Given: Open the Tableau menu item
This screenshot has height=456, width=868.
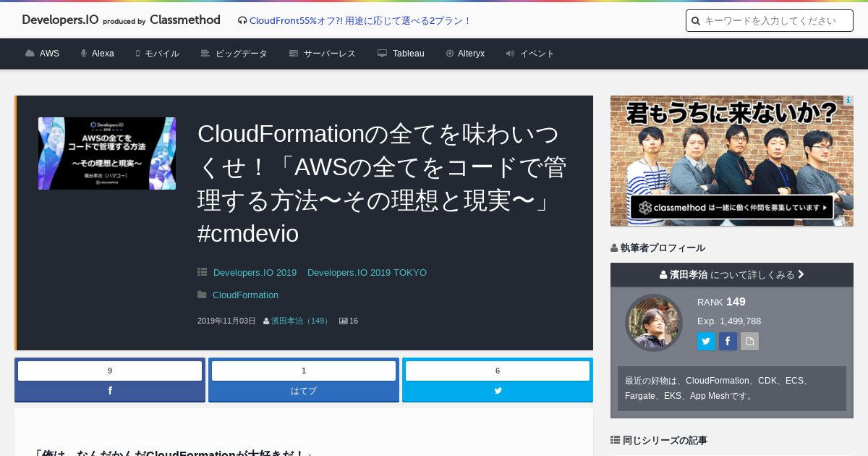Looking at the screenshot, I should [401, 54].
